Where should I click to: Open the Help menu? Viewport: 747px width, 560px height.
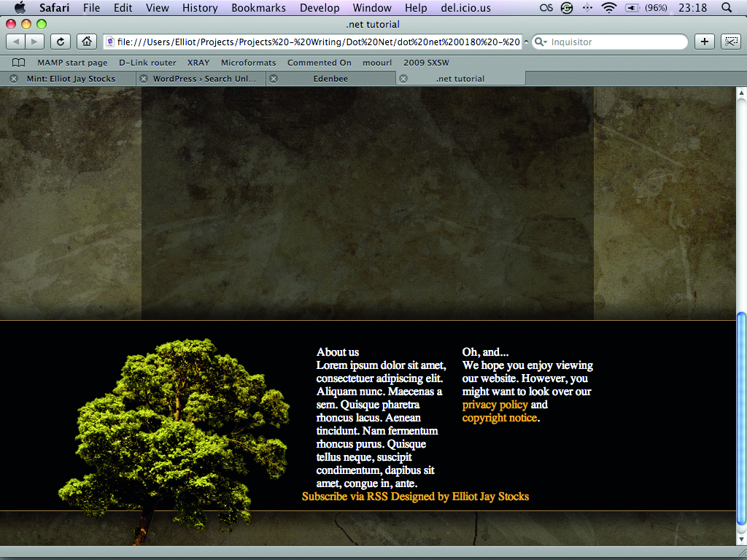point(416,7)
